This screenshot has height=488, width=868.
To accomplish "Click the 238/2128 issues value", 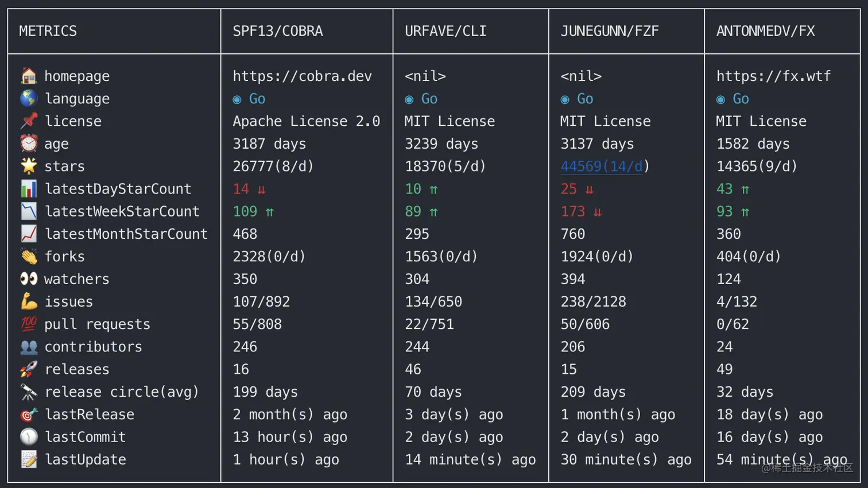I will (593, 301).
